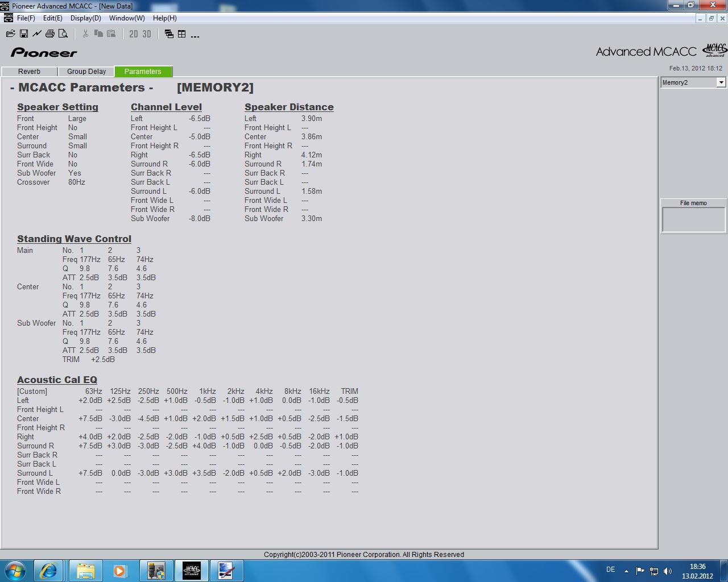728x582 pixels.
Task: Click the Open file toolbar icon
Action: 10,34
